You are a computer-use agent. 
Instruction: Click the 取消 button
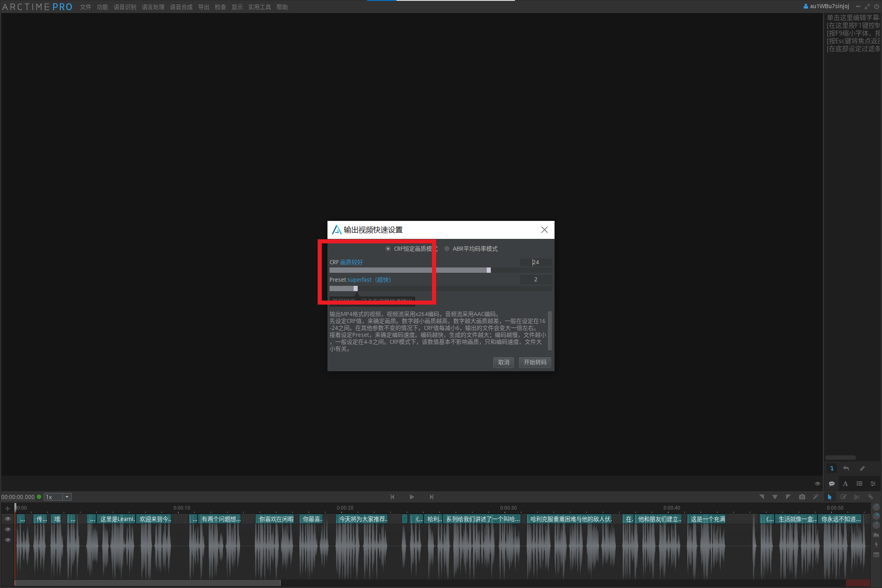pos(503,362)
